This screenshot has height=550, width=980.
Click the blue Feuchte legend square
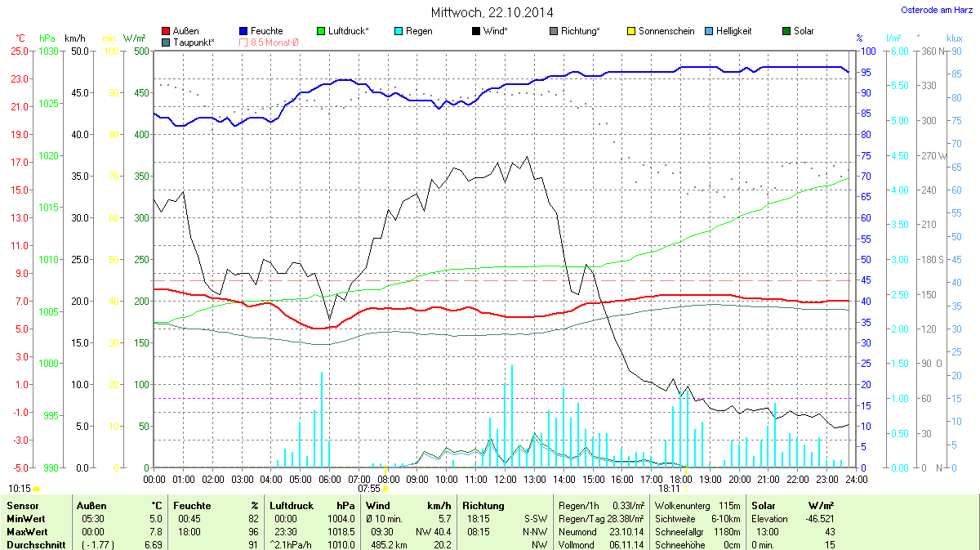[x=243, y=31]
